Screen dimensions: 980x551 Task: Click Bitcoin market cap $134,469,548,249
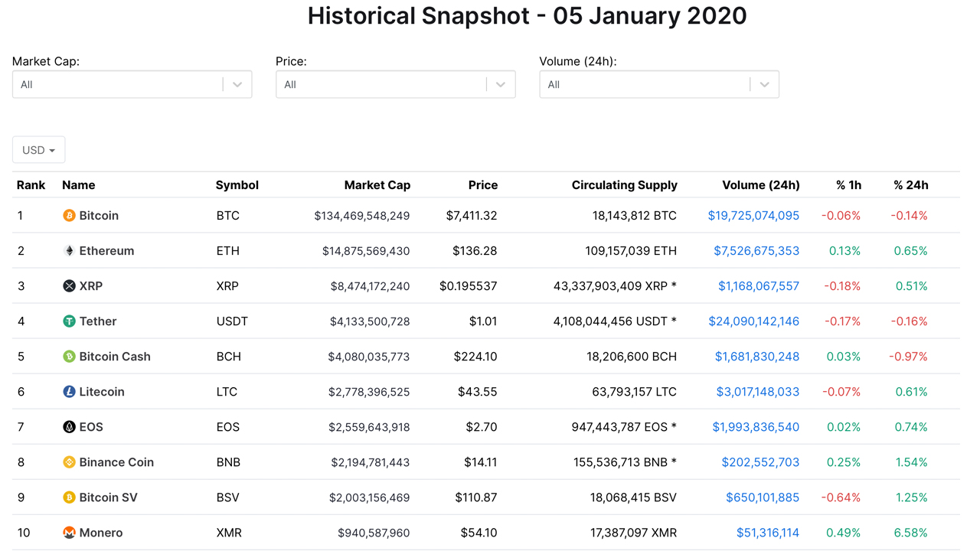(x=362, y=216)
